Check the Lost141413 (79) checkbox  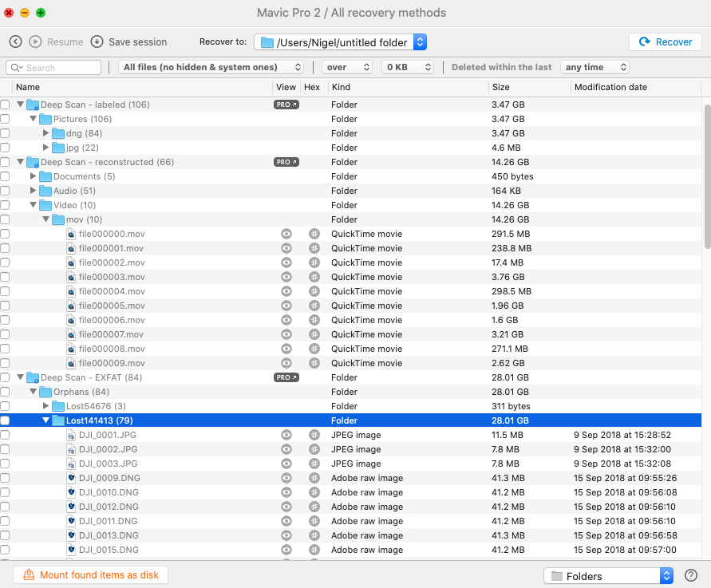(5, 420)
